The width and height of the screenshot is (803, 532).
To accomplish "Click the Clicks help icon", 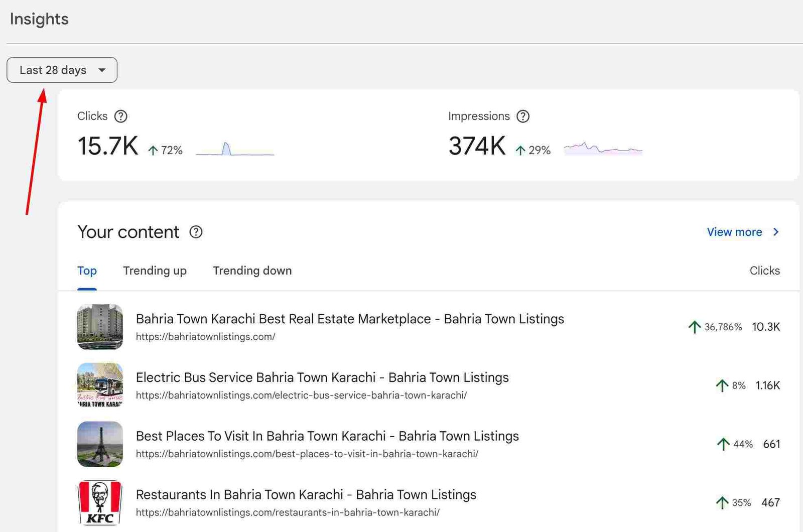I will 120,116.
